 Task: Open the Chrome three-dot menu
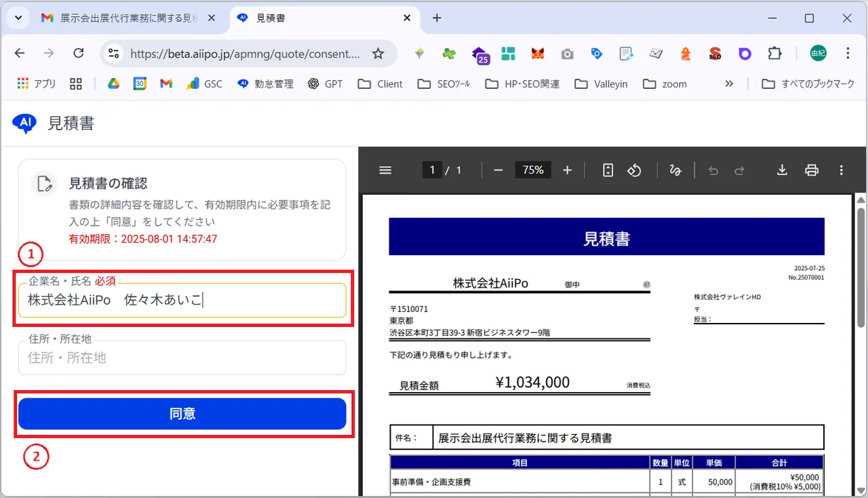[848, 54]
